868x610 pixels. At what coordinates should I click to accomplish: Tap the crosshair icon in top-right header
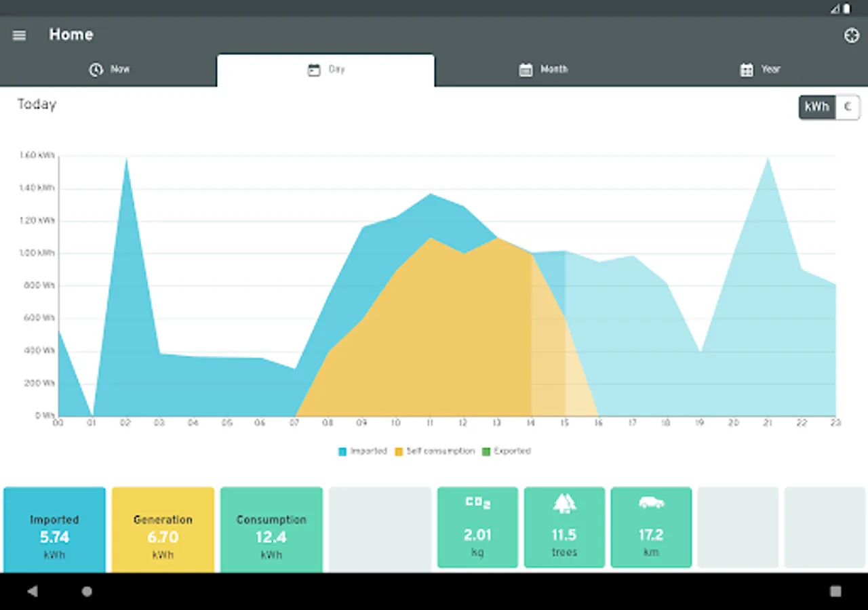pos(851,35)
